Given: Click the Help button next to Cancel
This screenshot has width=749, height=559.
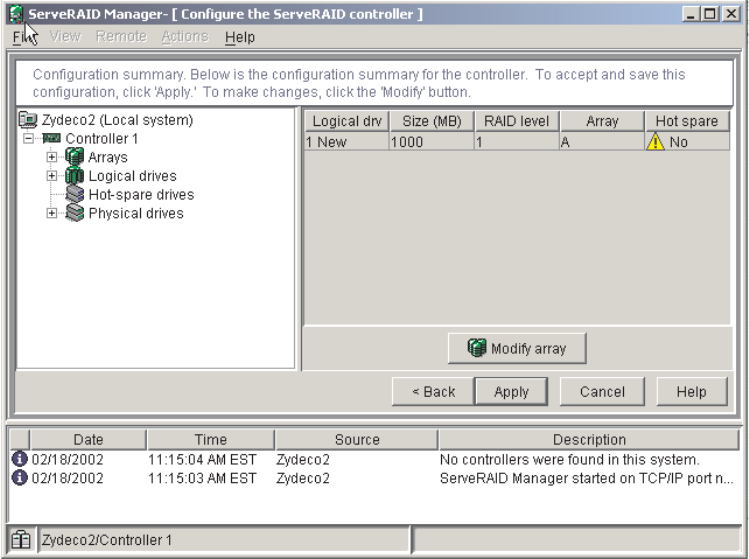Looking at the screenshot, I should [692, 392].
